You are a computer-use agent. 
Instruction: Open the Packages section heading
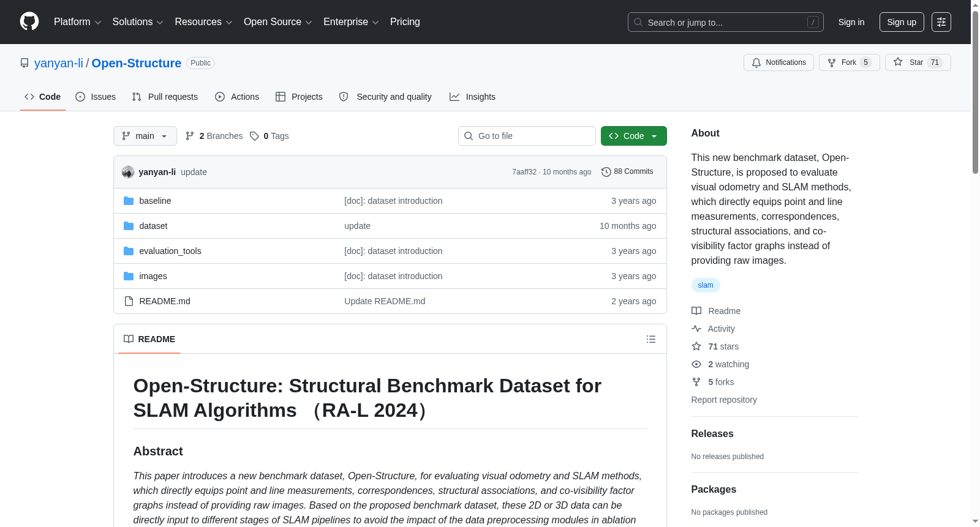[x=714, y=489]
